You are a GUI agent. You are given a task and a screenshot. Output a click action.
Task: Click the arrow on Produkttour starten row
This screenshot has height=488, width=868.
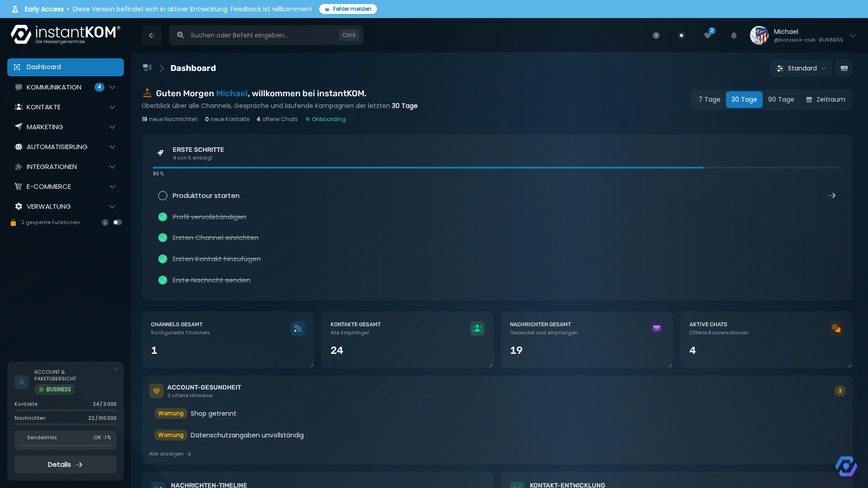[x=832, y=196]
